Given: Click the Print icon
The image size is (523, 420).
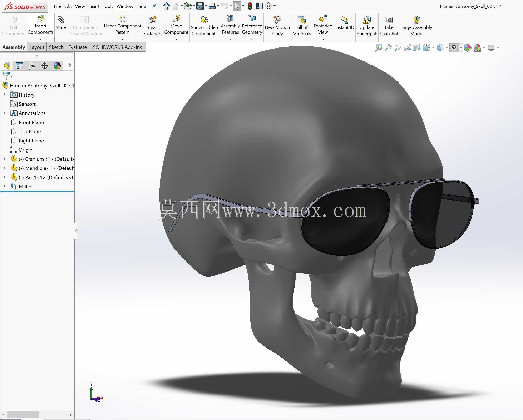Looking at the screenshot, I should pos(212,6).
